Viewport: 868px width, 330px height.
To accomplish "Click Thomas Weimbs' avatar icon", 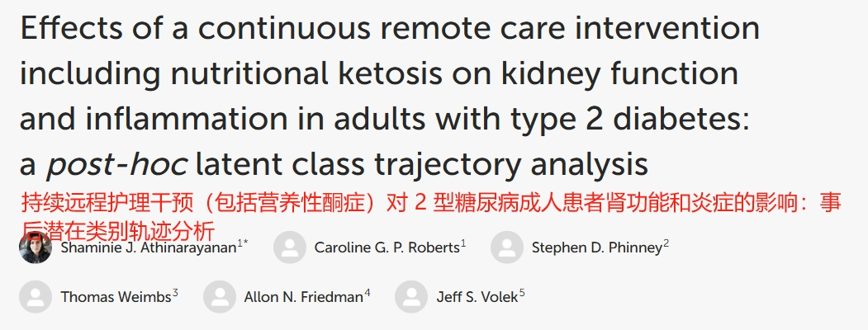I will [x=36, y=297].
